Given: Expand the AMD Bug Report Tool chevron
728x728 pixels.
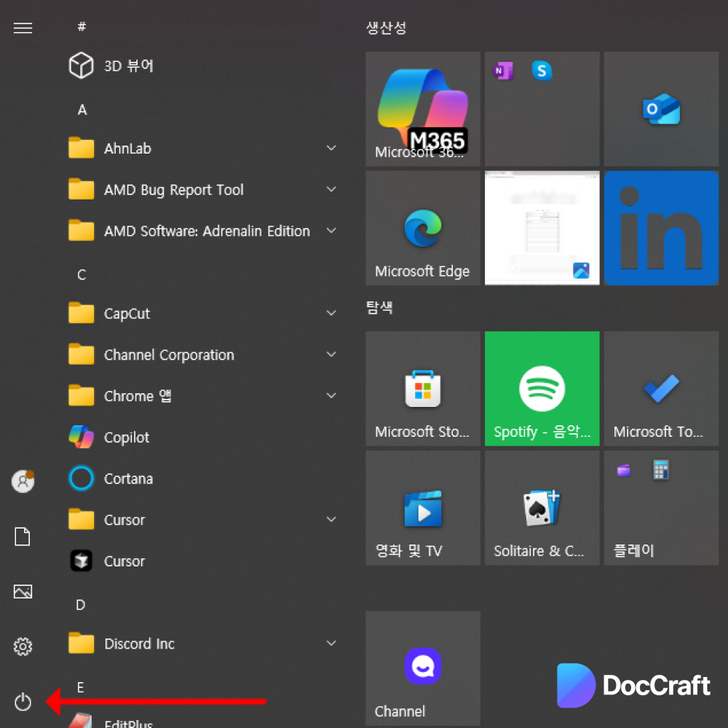Looking at the screenshot, I should [331, 189].
